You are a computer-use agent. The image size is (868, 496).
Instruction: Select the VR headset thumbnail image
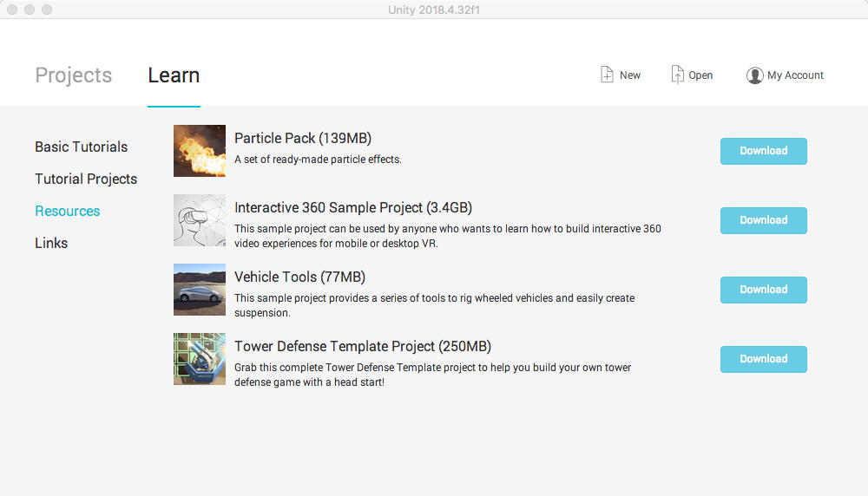pyautogui.click(x=200, y=220)
